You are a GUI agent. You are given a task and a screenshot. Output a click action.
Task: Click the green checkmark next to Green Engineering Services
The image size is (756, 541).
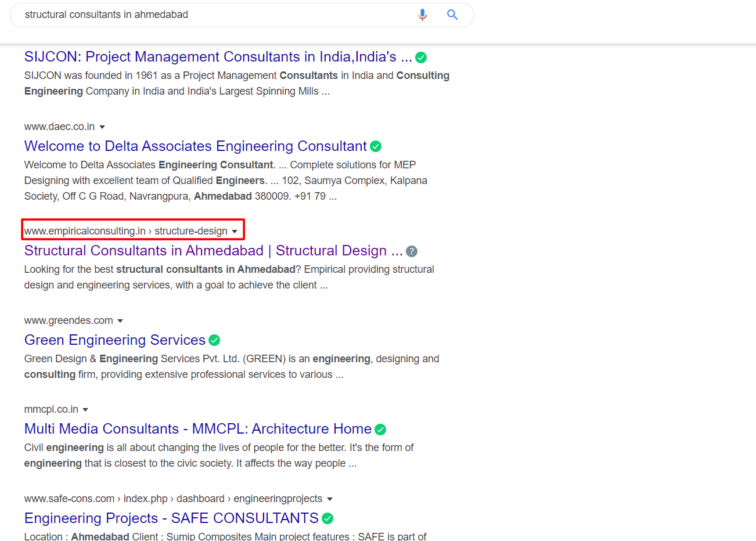214,340
